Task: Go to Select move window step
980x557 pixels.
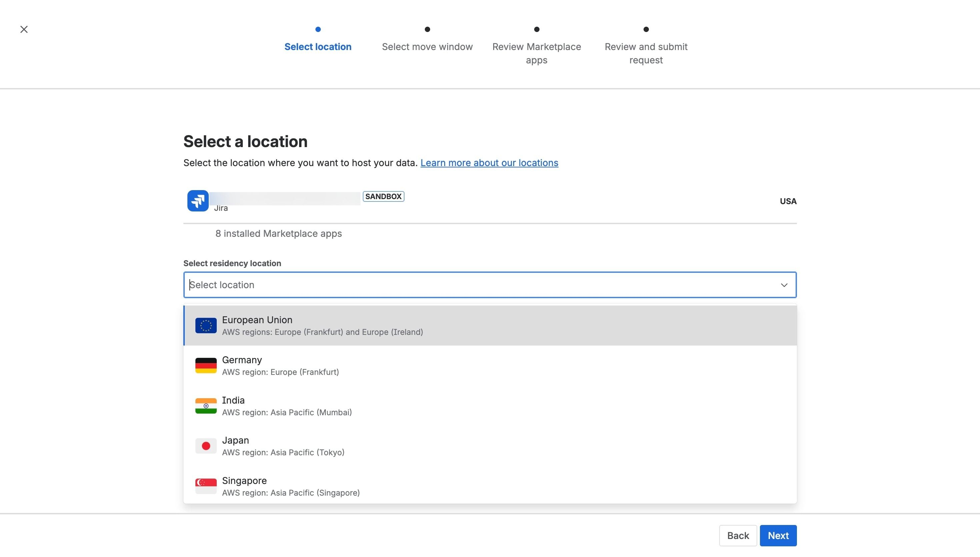Action: pyautogui.click(x=427, y=47)
